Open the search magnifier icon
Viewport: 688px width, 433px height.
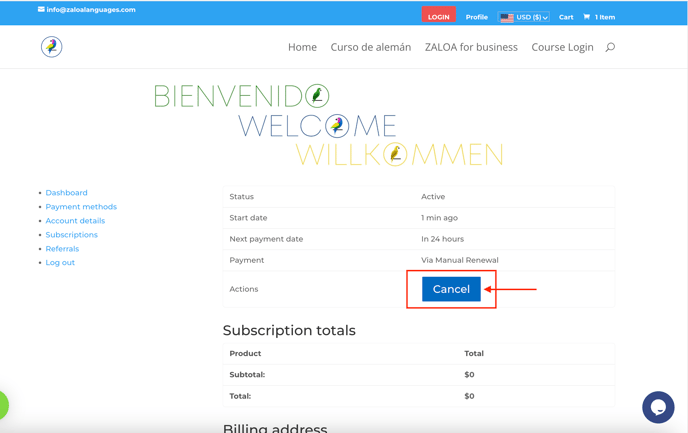pos(610,47)
